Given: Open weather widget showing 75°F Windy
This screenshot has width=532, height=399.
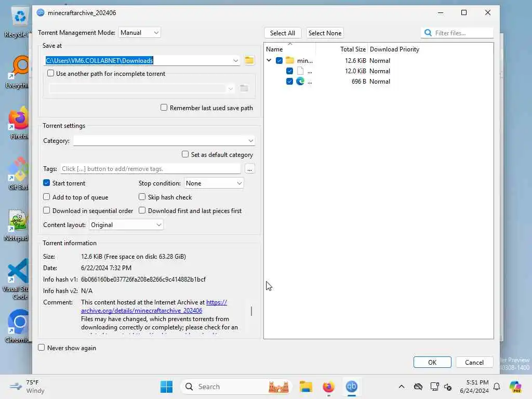Looking at the screenshot, I should [27, 387].
